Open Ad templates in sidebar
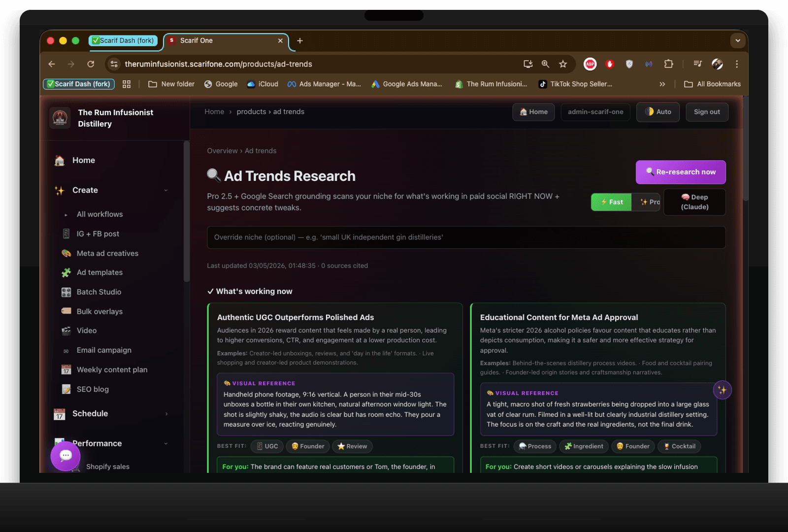This screenshot has height=532, width=788. 99,272
